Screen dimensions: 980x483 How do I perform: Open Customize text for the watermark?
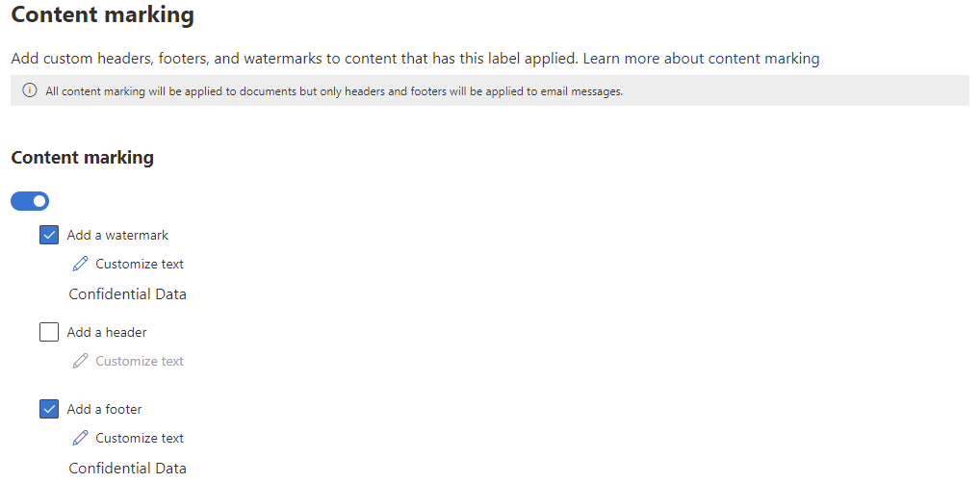pyautogui.click(x=140, y=264)
